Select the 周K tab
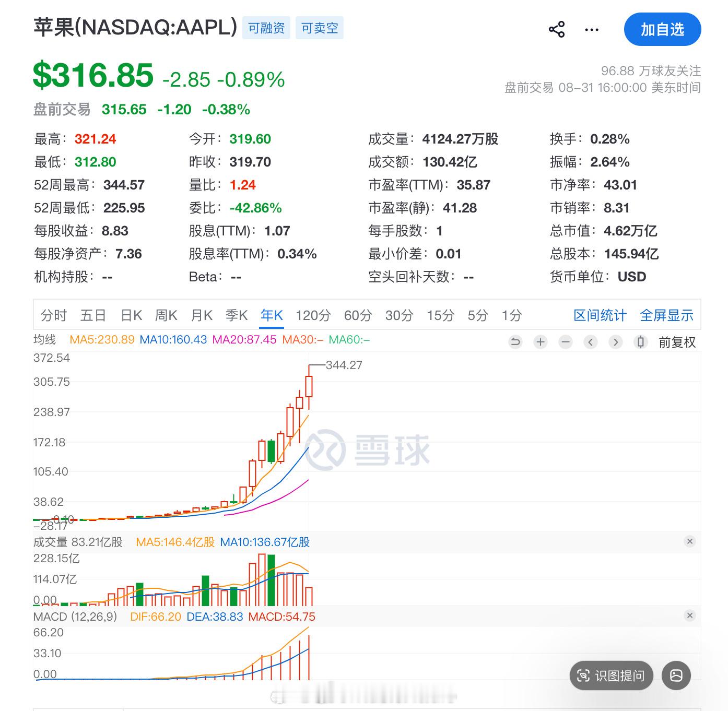This screenshot has height=711, width=728. [x=166, y=315]
